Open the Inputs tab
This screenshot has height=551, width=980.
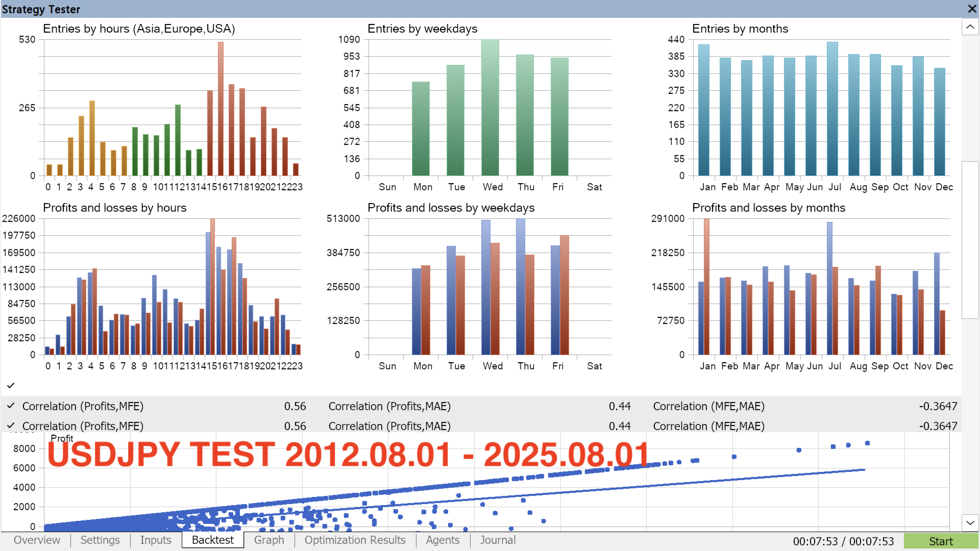tap(156, 540)
